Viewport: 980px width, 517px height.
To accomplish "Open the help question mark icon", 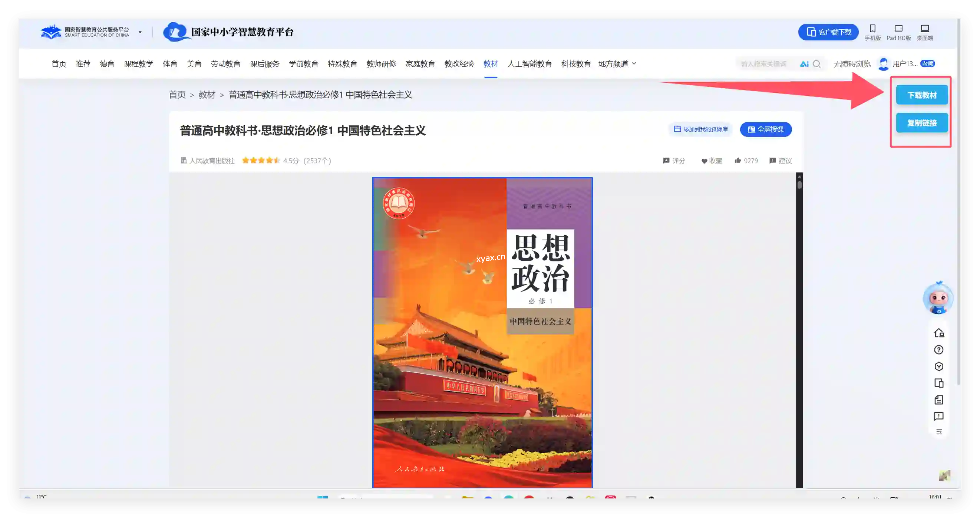I will [938, 350].
